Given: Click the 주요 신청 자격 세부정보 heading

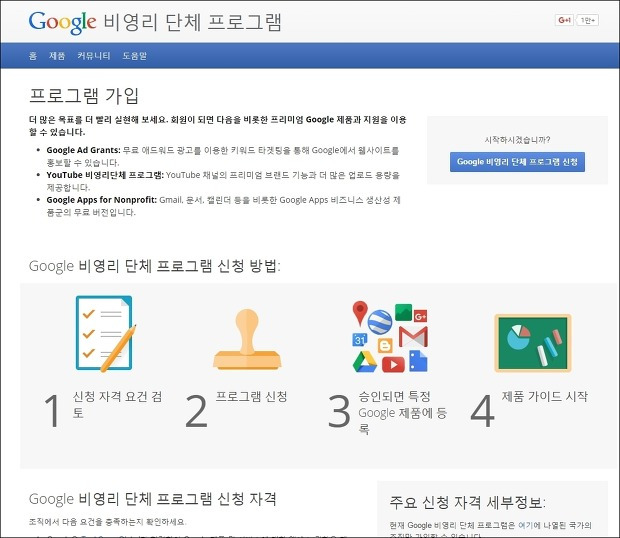Looking at the screenshot, I should [x=467, y=502].
